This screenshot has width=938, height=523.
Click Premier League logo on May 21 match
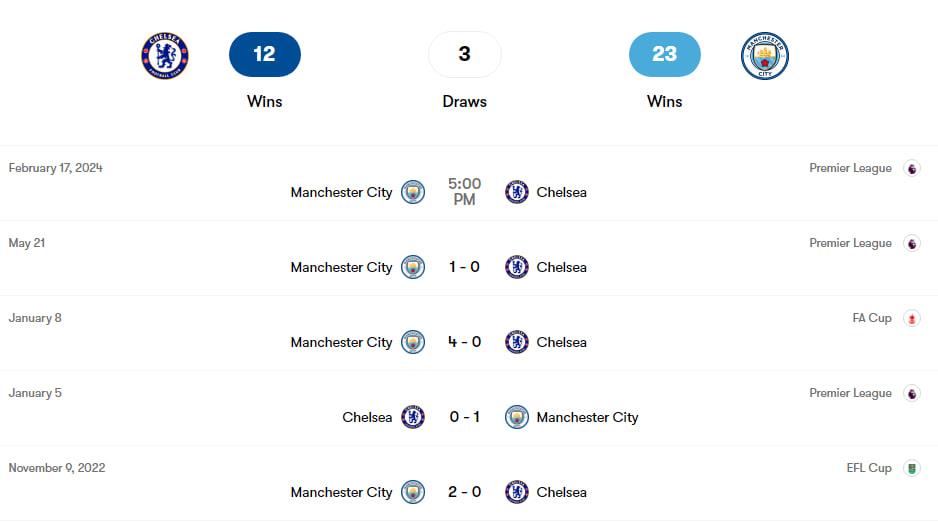pos(911,244)
